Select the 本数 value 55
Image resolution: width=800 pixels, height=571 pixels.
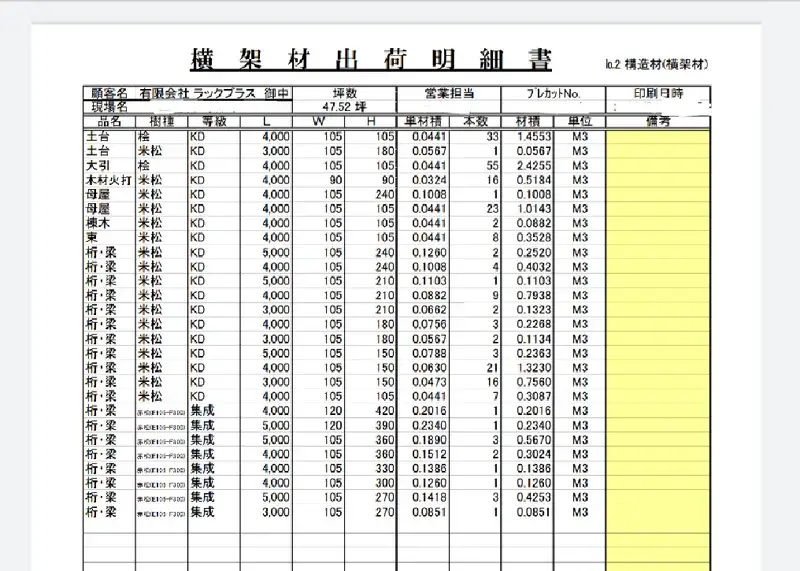point(492,166)
